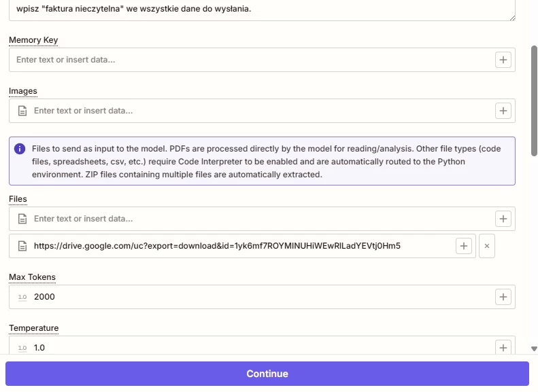Image resolution: width=538 pixels, height=392 pixels.
Task: Click the Google Drive download URL field
Action: pyautogui.click(x=242, y=246)
